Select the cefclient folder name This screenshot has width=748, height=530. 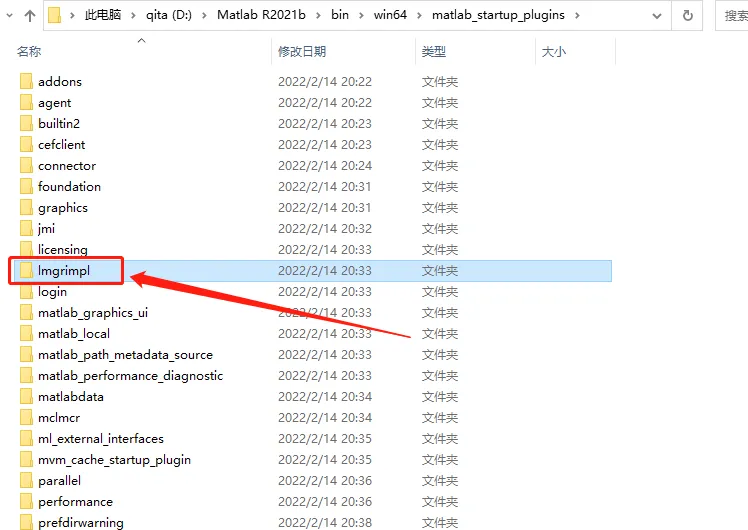click(x=62, y=145)
